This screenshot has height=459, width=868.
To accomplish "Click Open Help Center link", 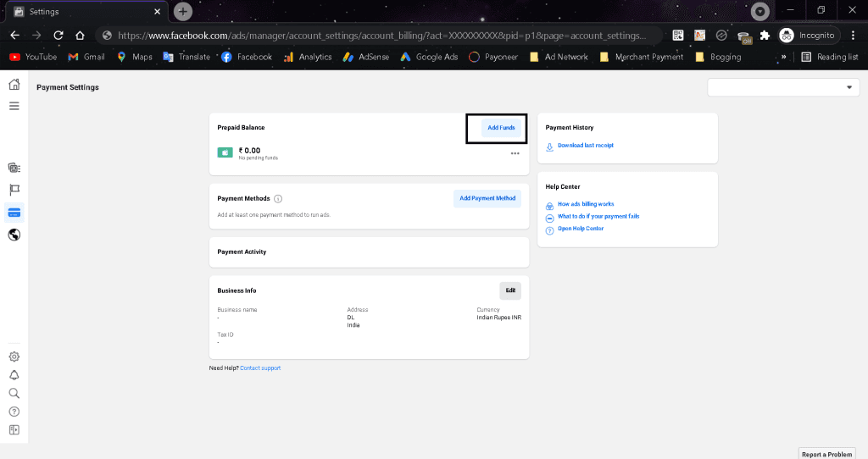I will point(581,229).
